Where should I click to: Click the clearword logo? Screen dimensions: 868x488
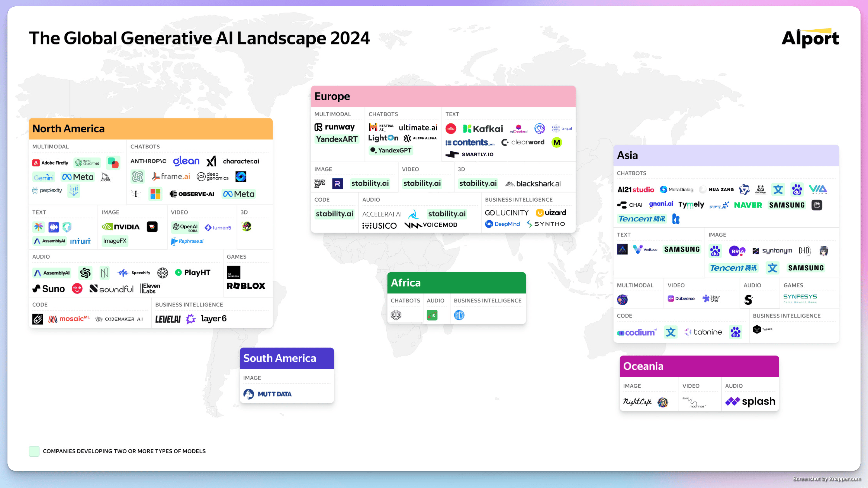click(x=523, y=142)
